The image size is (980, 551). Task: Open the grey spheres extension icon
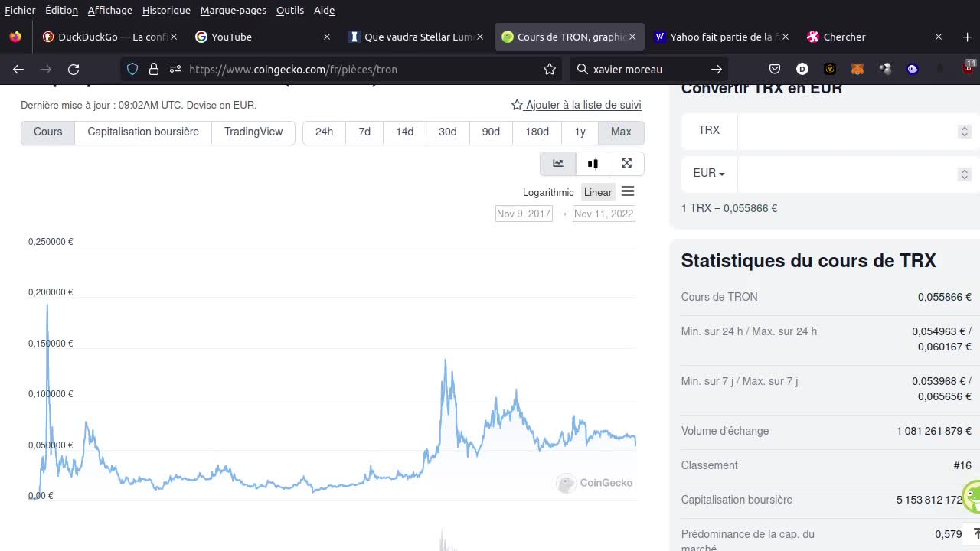point(886,69)
